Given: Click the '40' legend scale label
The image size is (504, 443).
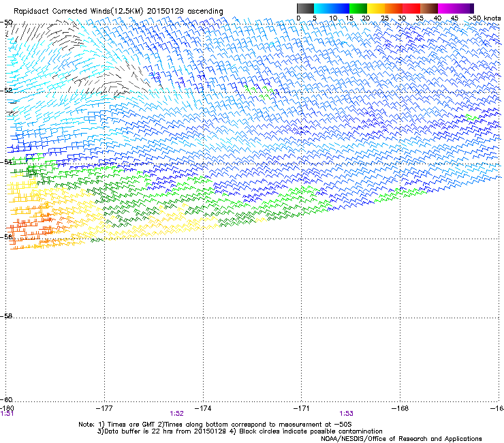Looking at the screenshot, I should pyautogui.click(x=437, y=18).
